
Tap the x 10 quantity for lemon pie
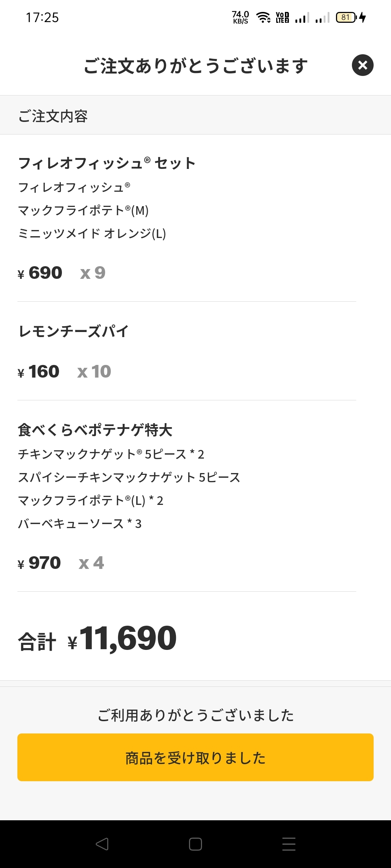click(x=94, y=371)
